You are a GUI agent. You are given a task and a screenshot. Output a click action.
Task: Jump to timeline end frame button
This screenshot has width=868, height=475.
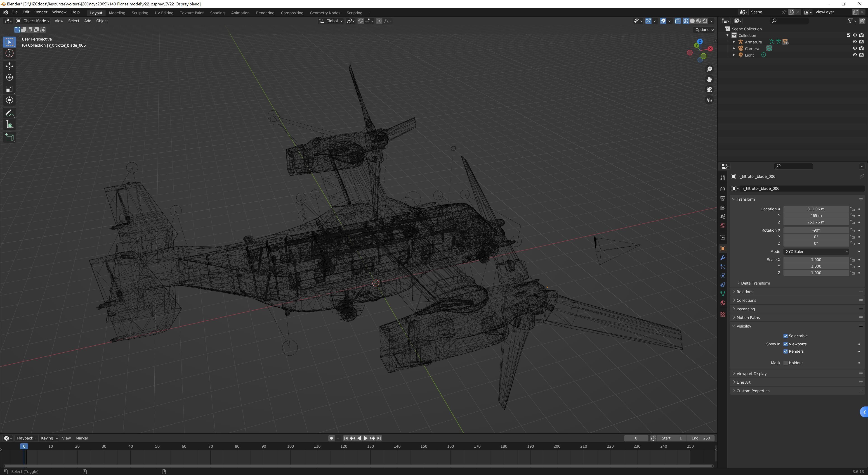tap(379, 438)
